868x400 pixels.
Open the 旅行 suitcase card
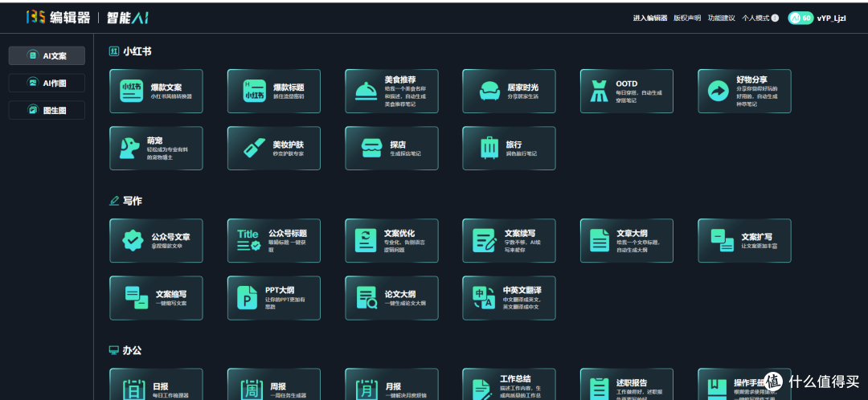(510, 149)
